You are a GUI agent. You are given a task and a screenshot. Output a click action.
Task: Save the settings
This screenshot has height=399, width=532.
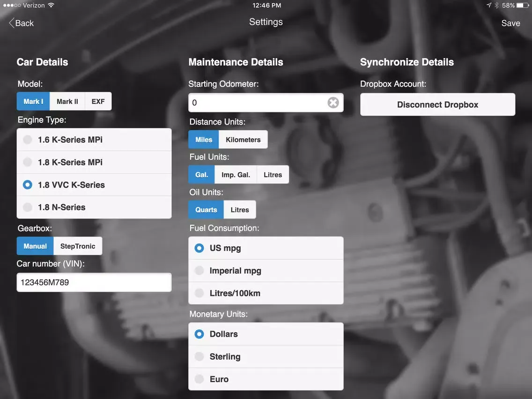(x=510, y=23)
